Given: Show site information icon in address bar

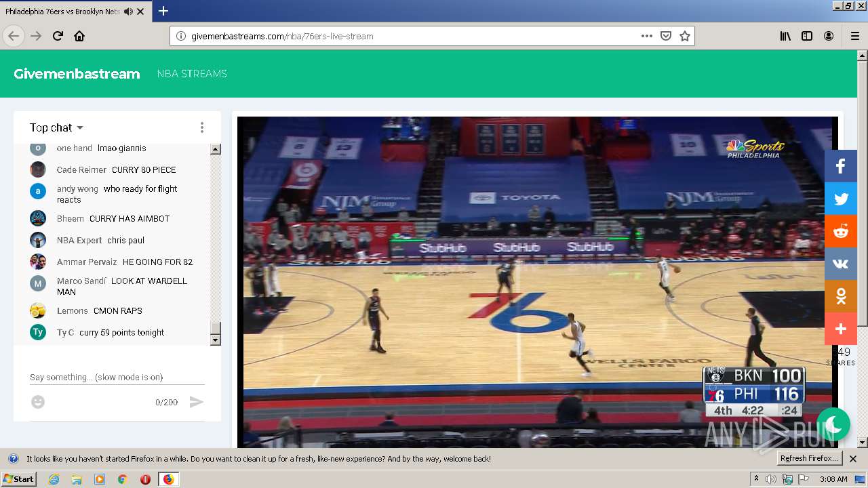Looking at the screenshot, I should 181,36.
